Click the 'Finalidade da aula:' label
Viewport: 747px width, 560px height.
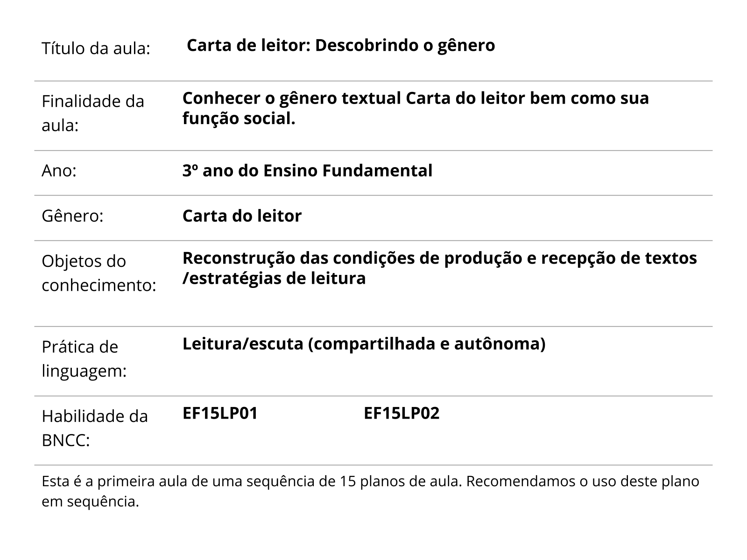[x=93, y=113]
